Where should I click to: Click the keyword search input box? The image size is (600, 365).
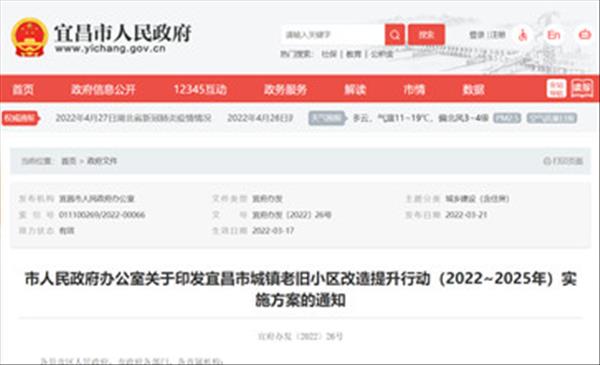tap(333, 35)
